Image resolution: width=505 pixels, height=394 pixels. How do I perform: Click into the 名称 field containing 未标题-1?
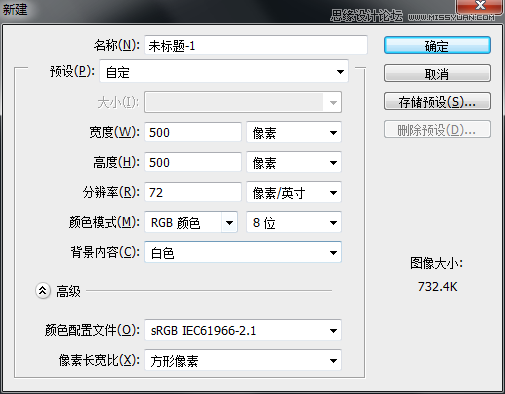point(256,45)
